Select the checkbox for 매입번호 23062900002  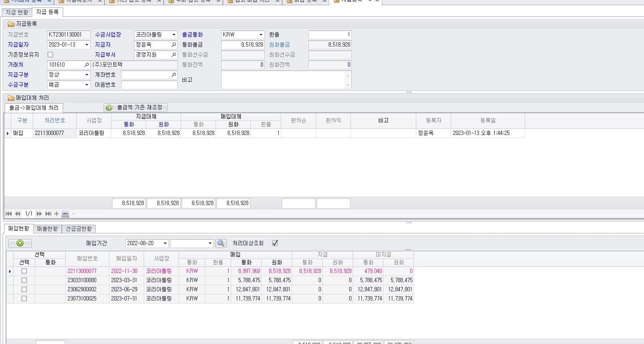(x=24, y=289)
